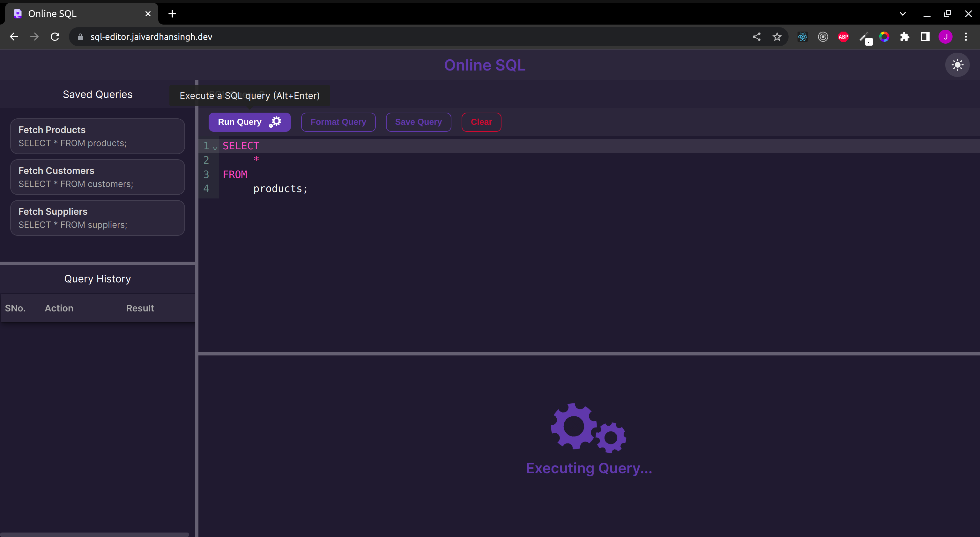This screenshot has width=980, height=537.
Task: Reload the page
Action: tap(55, 37)
